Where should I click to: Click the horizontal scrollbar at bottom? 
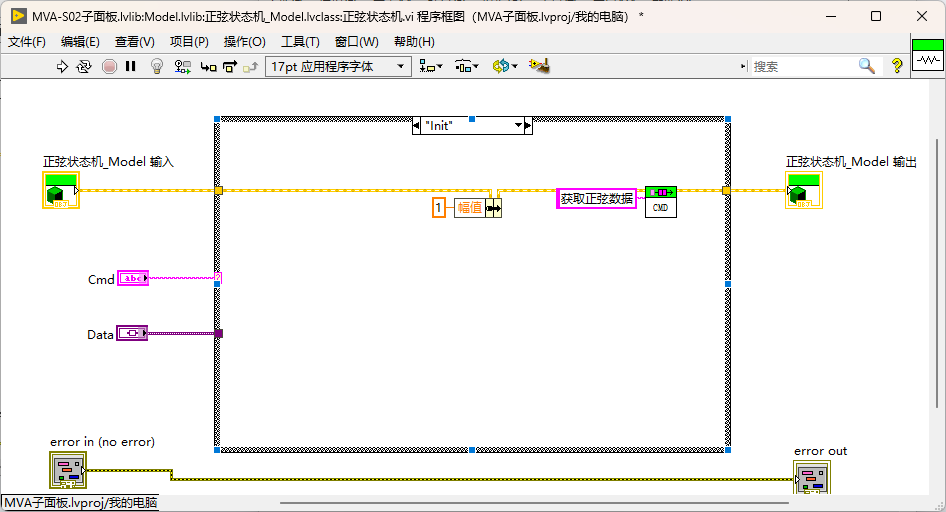pyautogui.click(x=534, y=502)
